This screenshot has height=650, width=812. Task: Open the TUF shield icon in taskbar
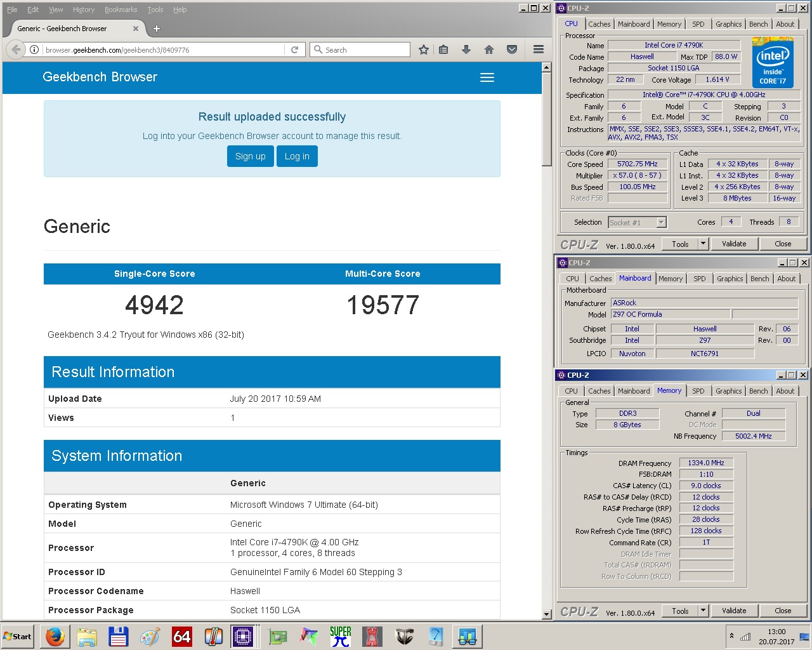[x=404, y=636]
